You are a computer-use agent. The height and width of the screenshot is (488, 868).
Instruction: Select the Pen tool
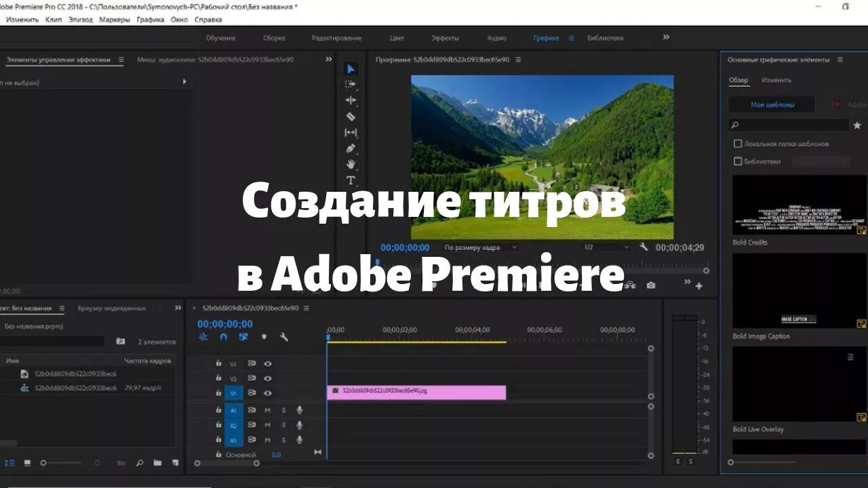351,148
